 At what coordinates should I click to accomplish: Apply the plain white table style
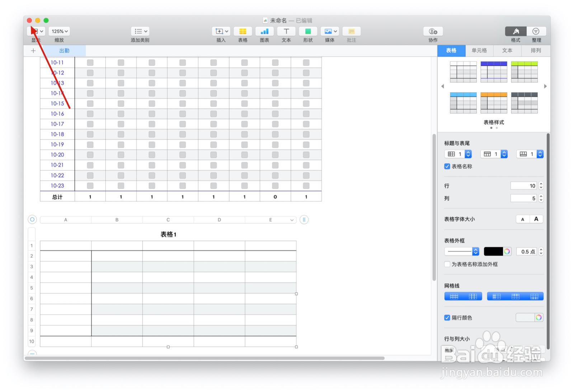(x=463, y=72)
